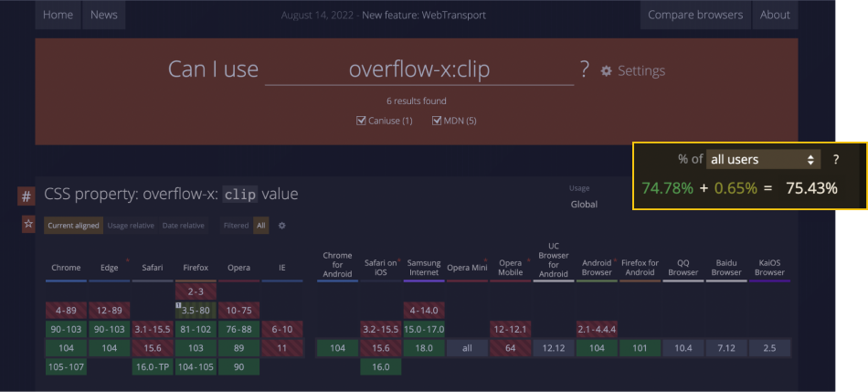Open the News page
Screen dimensions: 868x392
point(104,15)
